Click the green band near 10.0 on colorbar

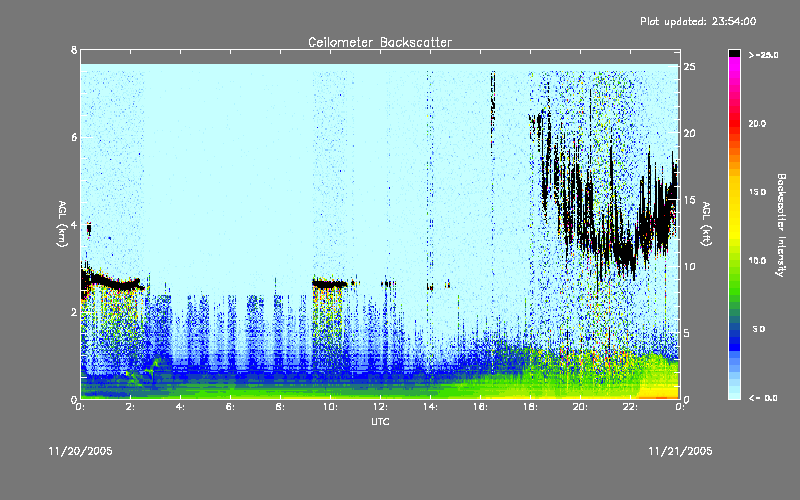point(734,261)
